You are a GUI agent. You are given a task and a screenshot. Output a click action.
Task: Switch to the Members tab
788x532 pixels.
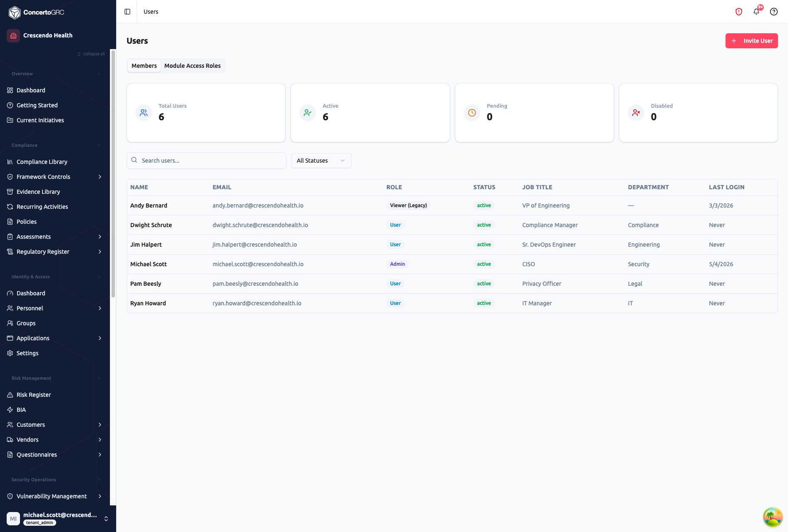(144, 66)
